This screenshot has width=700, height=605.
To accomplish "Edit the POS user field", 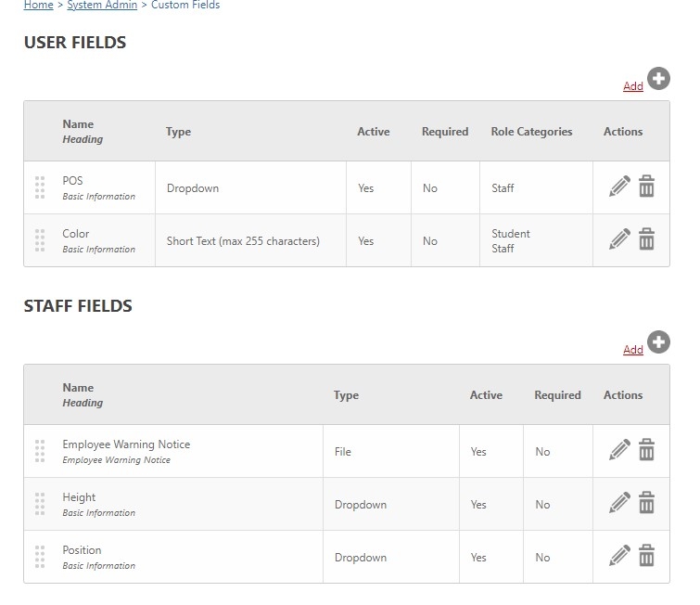I will pyautogui.click(x=619, y=187).
